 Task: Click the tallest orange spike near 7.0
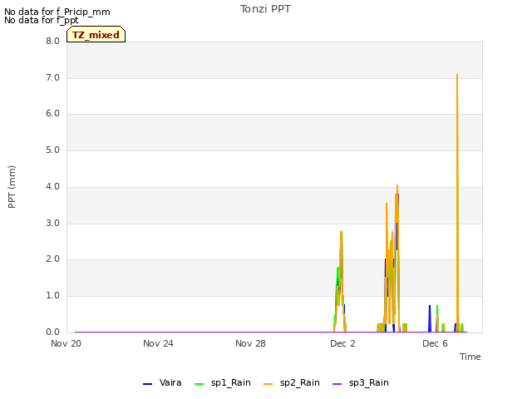(x=457, y=204)
